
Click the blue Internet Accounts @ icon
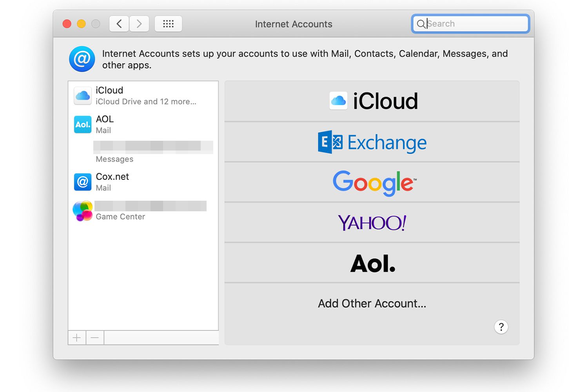pos(82,59)
